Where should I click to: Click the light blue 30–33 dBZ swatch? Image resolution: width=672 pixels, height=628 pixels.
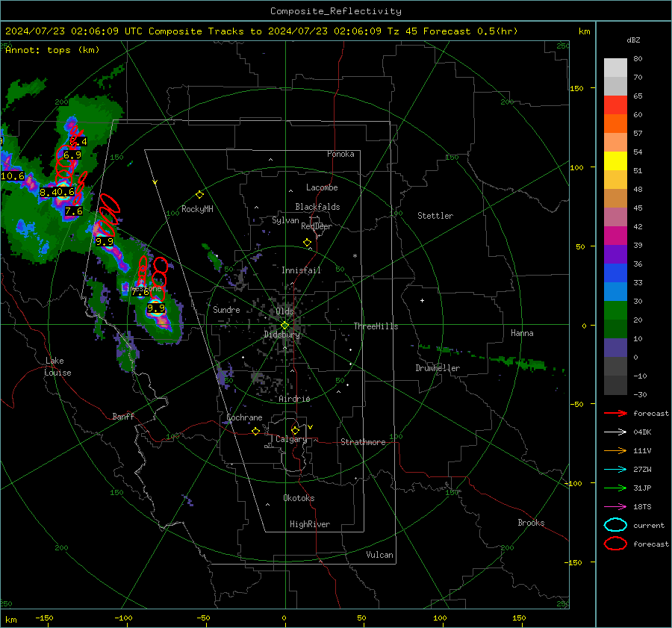pyautogui.click(x=615, y=292)
